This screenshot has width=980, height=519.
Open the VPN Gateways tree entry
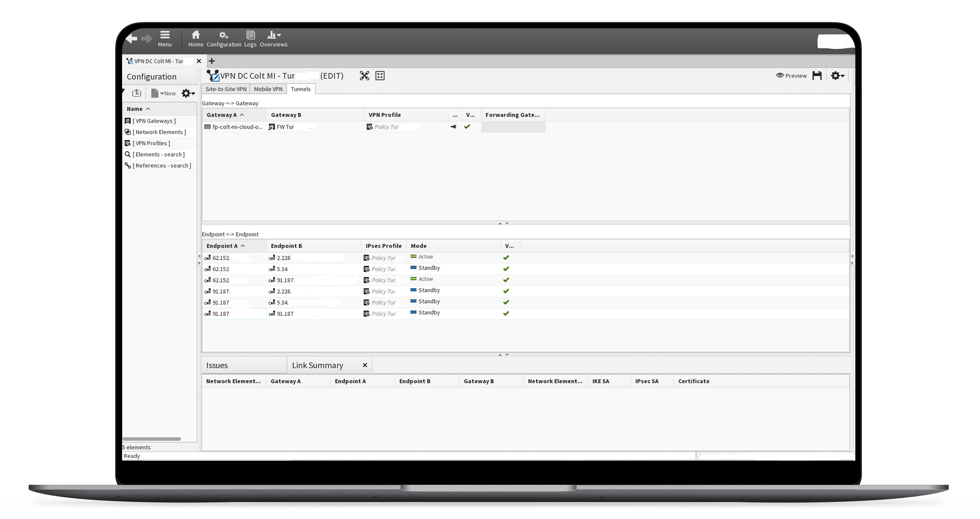tap(154, 121)
